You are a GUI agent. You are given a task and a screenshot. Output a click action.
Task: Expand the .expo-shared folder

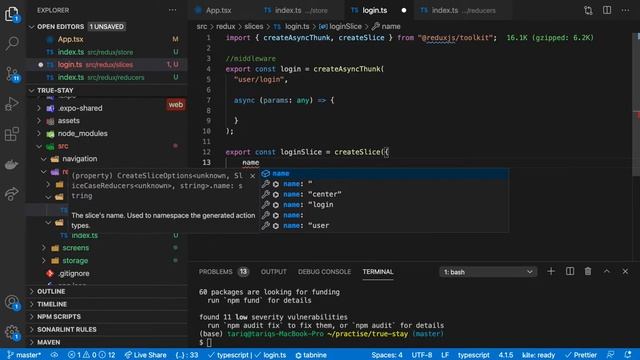(x=80, y=108)
